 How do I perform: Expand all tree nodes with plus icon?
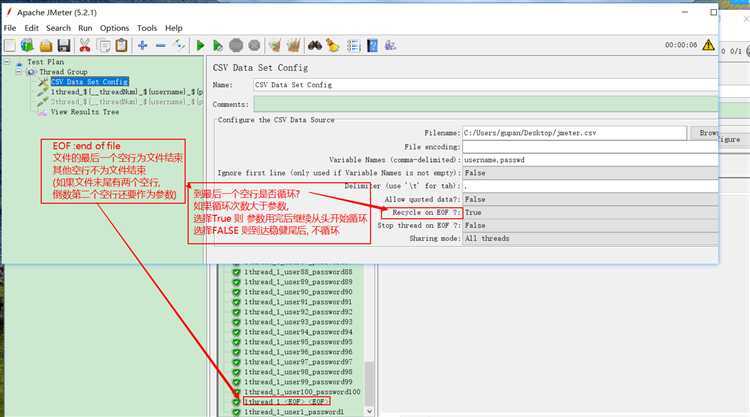(x=142, y=45)
